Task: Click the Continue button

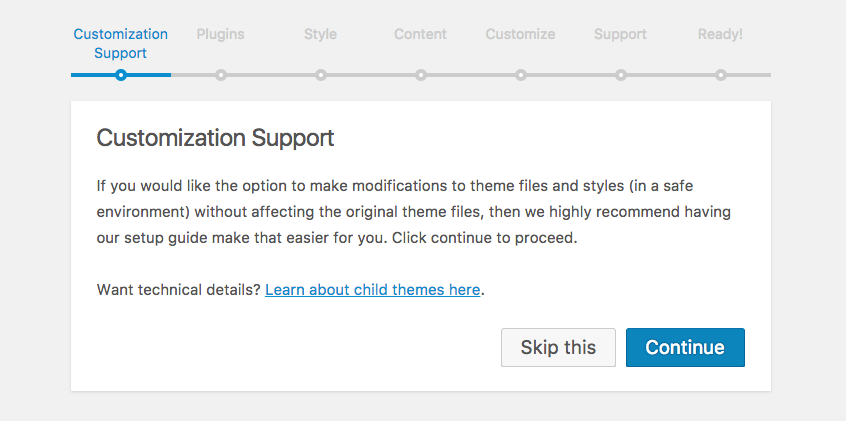Action: 685,348
